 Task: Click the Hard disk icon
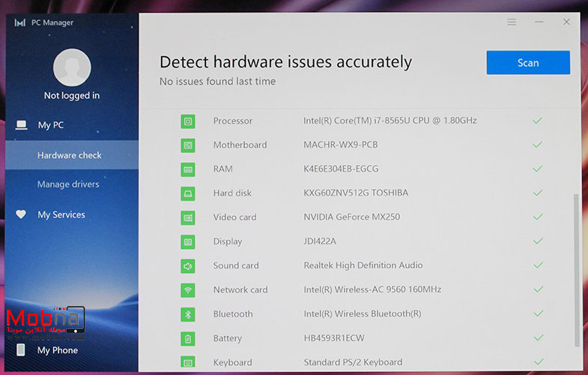click(188, 193)
